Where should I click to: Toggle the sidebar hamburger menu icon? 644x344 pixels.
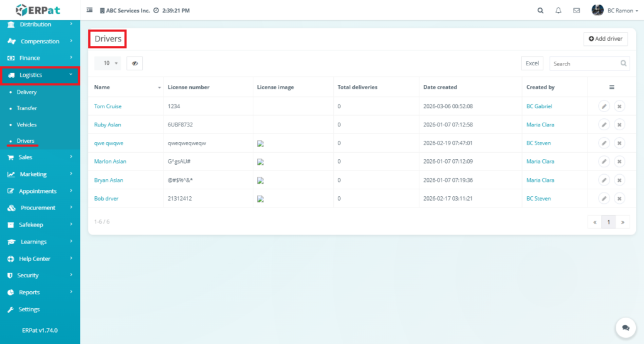click(x=89, y=11)
